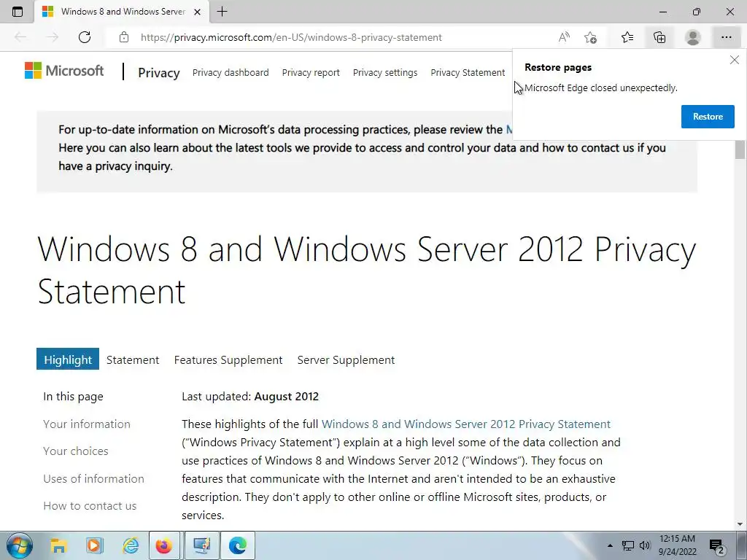Viewport: 747px width, 560px height.
Task: Launch Windows Media Player from taskbar
Action: pyautogui.click(x=94, y=545)
